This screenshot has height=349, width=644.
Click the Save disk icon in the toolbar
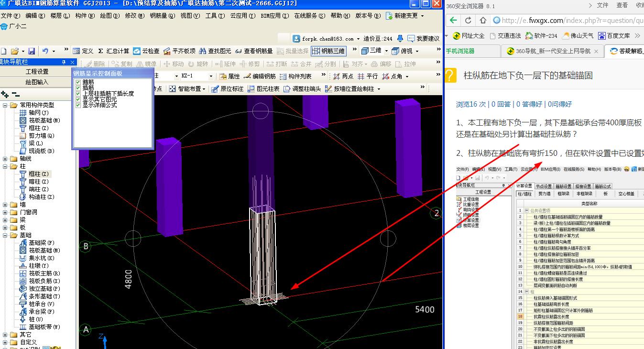pos(31,51)
